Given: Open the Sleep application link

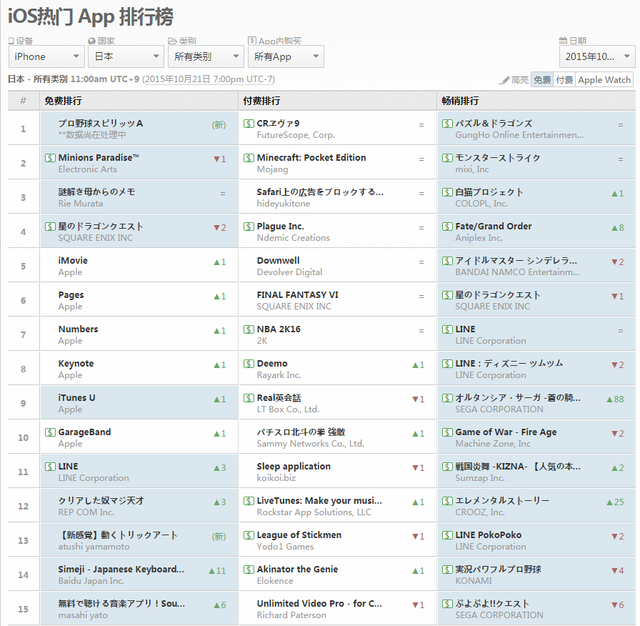Looking at the screenshot, I should (x=293, y=466).
